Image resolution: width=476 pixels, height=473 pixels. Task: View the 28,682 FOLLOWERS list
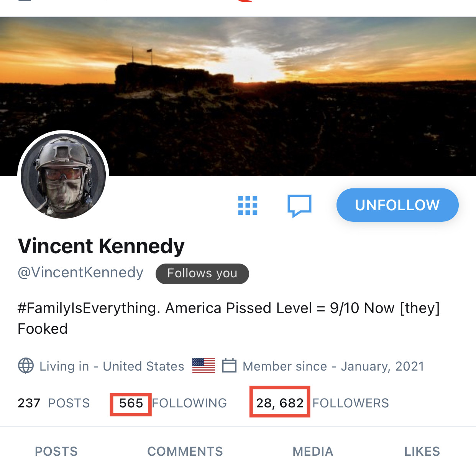pos(322,403)
